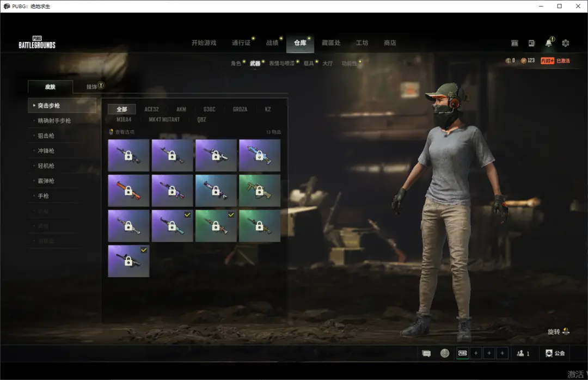Switch to 藏匿处 tab
This screenshot has height=380, width=588.
tap(331, 43)
